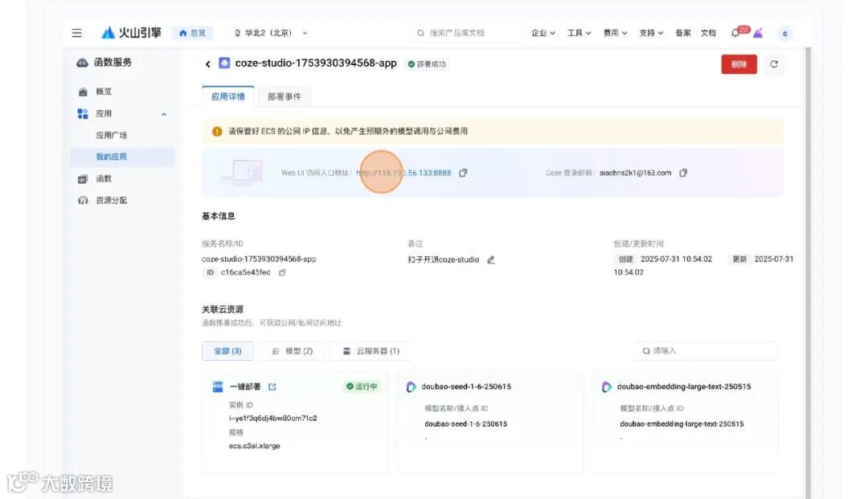Click the 运行中 status label
This screenshot has height=499, width=868.
[x=362, y=387]
